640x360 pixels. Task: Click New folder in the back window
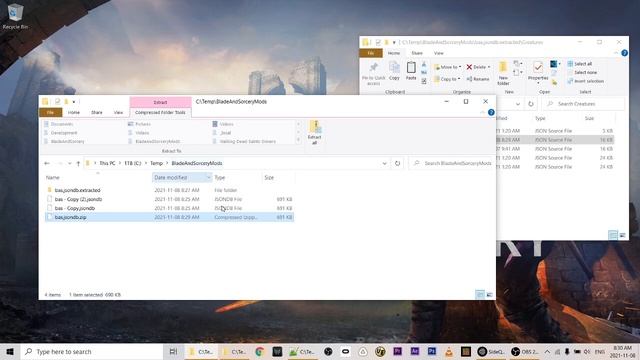tap(503, 73)
